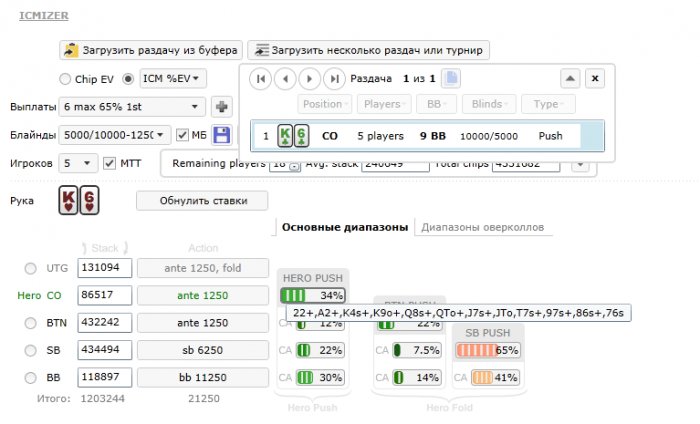700x424 pixels.
Task: Collapse hand list with up arrow
Action: tap(570, 79)
